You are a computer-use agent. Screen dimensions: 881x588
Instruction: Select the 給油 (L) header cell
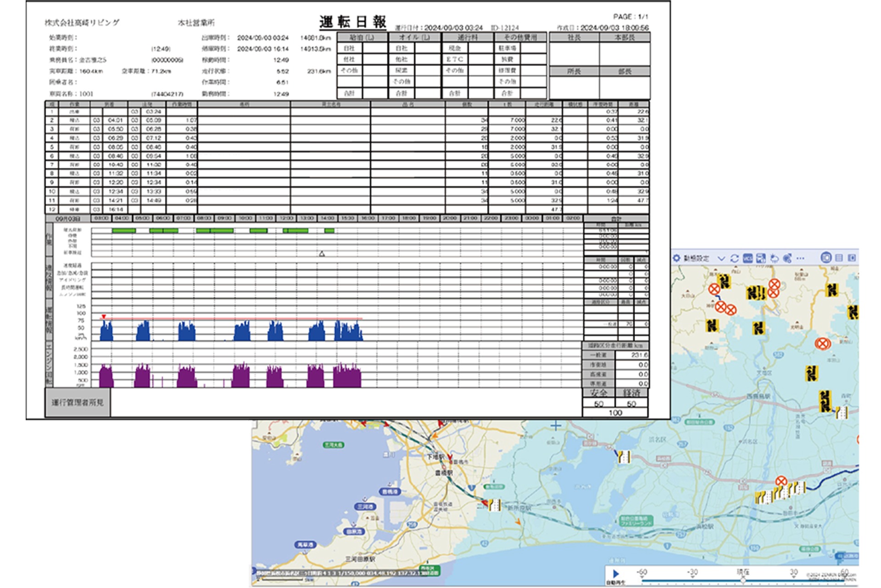362,37
